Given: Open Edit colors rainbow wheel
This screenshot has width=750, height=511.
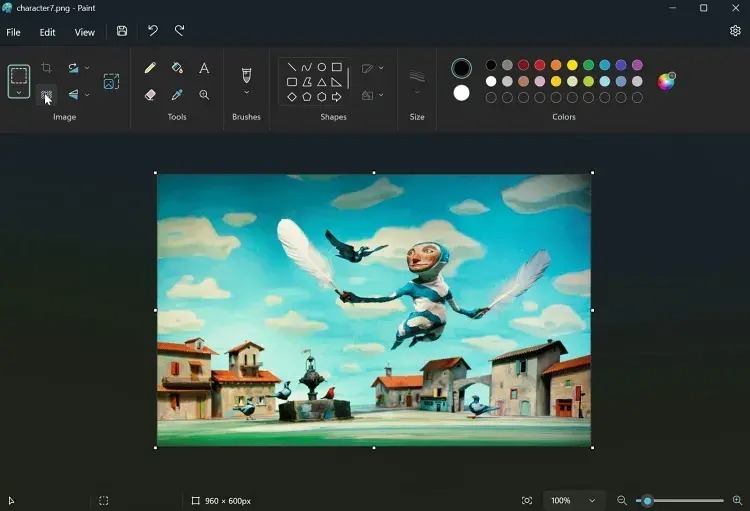Looking at the screenshot, I should pyautogui.click(x=666, y=81).
